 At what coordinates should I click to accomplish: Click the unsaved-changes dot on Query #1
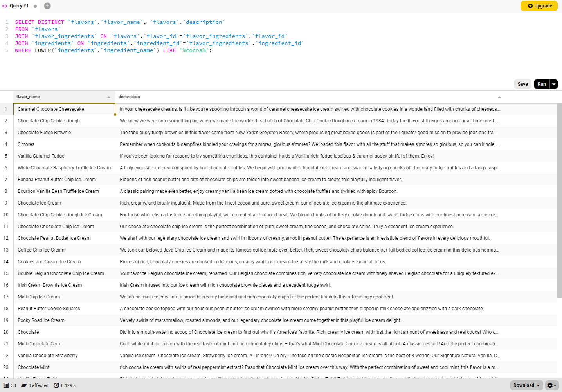click(x=35, y=6)
